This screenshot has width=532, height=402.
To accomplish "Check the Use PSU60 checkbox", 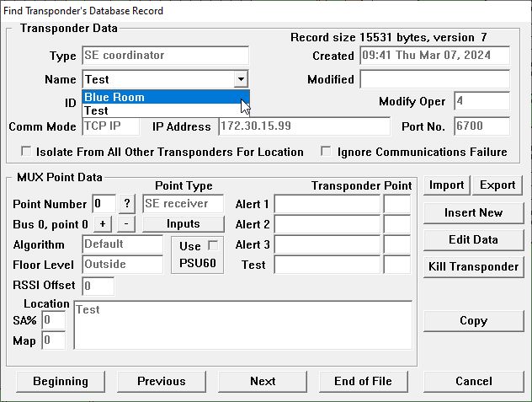I will 212,244.
